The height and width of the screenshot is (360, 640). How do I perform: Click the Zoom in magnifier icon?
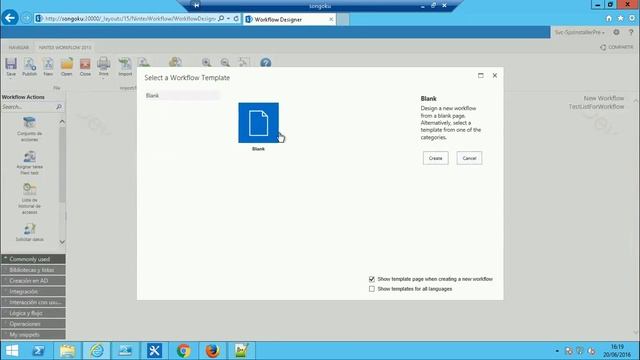click(x=207, y=62)
